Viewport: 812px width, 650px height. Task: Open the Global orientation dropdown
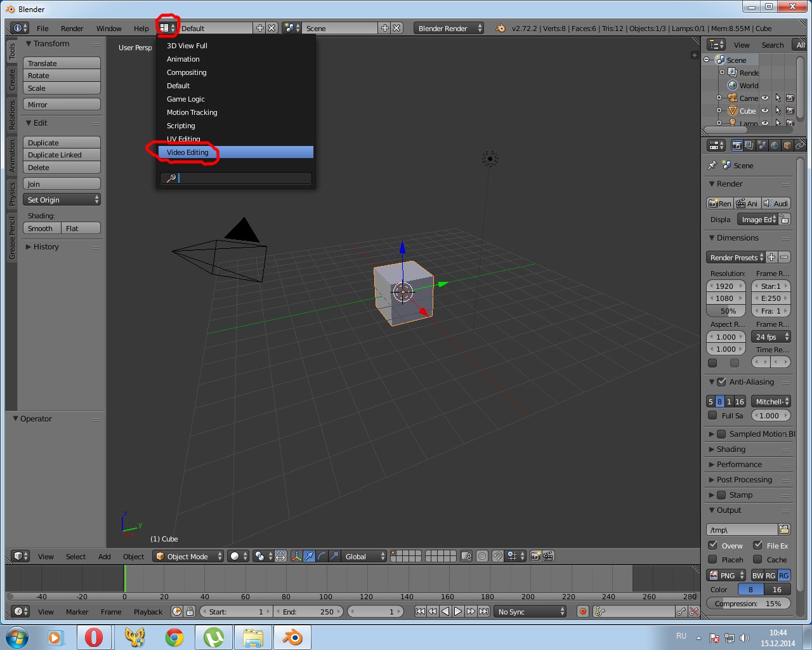[x=364, y=556]
